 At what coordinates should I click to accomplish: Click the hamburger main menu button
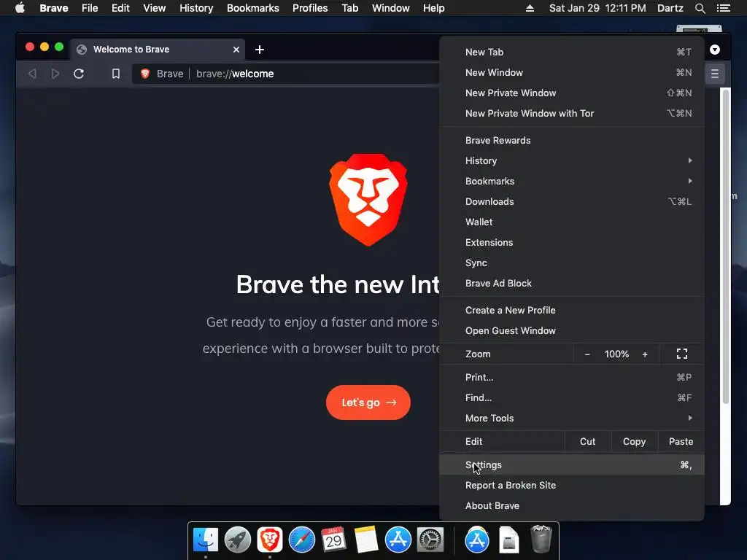pyautogui.click(x=715, y=74)
